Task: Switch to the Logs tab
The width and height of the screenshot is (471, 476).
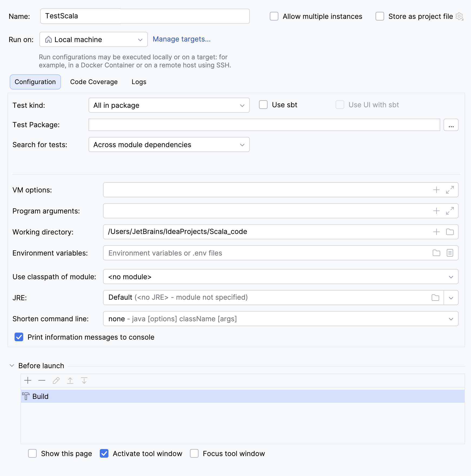Action: pos(139,82)
